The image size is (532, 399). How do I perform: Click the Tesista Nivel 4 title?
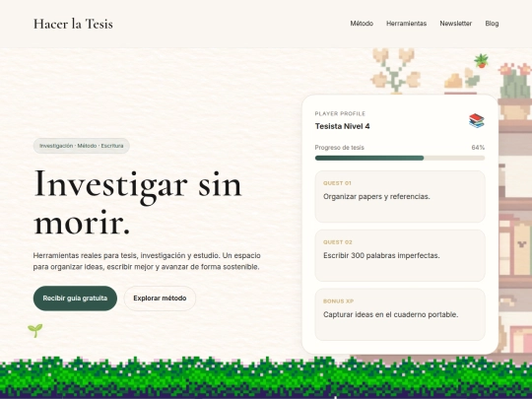[x=342, y=126]
